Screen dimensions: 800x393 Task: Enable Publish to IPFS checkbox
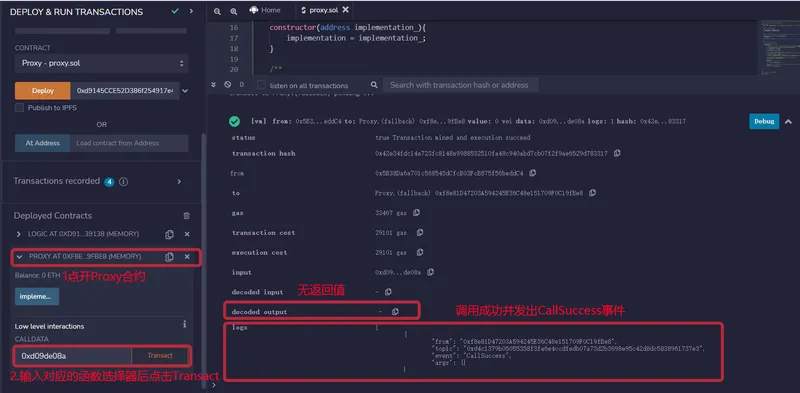point(19,108)
